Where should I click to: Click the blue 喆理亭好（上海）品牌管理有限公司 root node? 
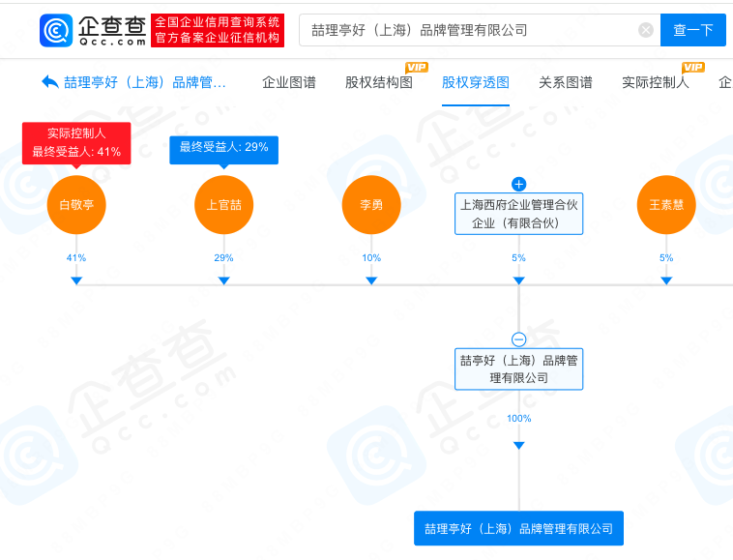[x=519, y=528]
